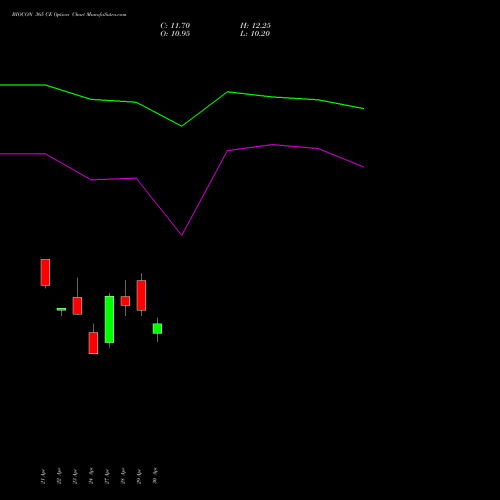Click the '23 Apr' date axis label

pos(75,476)
